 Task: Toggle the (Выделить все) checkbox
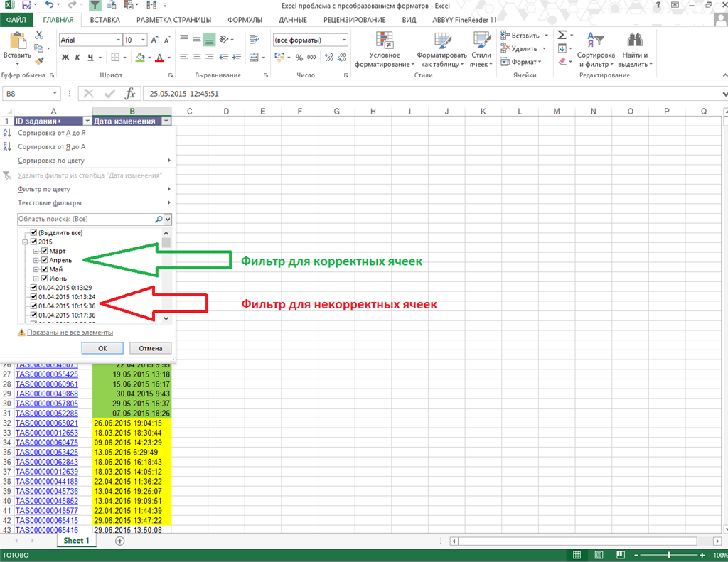tap(33, 232)
